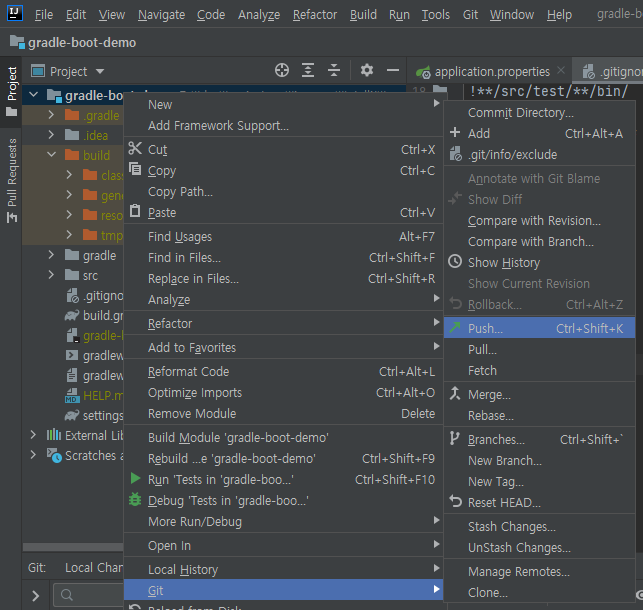
Task: Expand the gradle folder node
Action: point(51,255)
